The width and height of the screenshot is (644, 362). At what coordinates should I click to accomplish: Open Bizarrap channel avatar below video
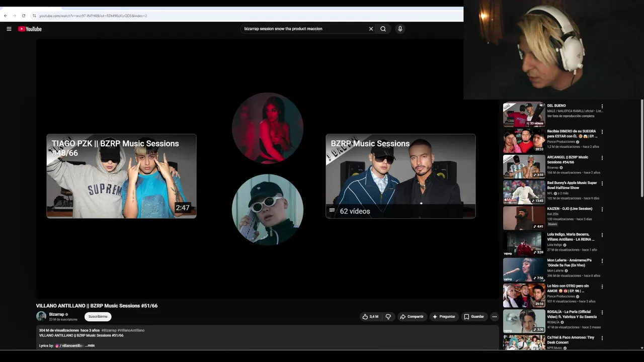pyautogui.click(x=41, y=316)
